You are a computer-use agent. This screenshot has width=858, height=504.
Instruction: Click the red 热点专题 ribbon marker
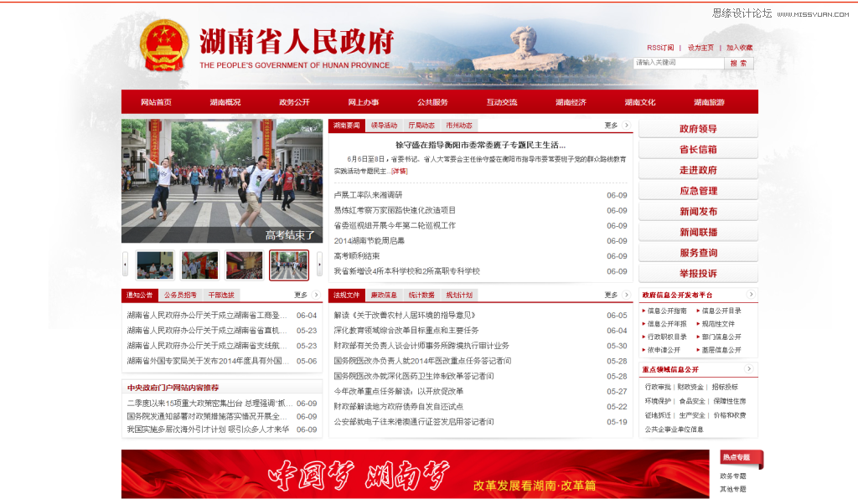pyautogui.click(x=737, y=455)
